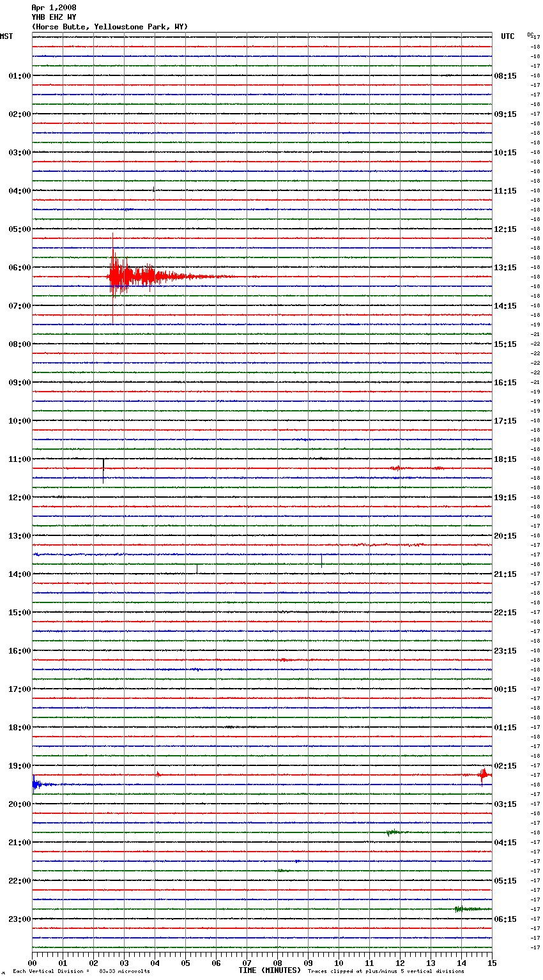Click the 03:00 MST time label
Image resolution: width=543 pixels, height=980 pixels.
[20, 153]
